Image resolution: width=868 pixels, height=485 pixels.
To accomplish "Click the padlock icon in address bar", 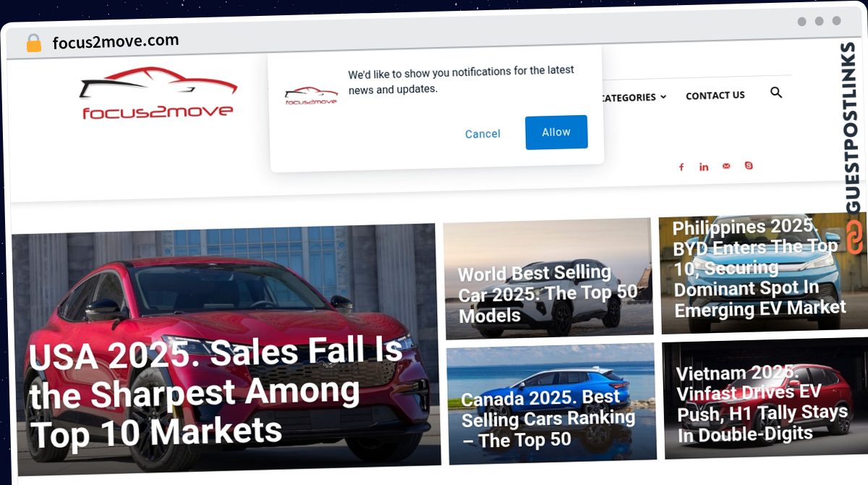I will 34,43.
